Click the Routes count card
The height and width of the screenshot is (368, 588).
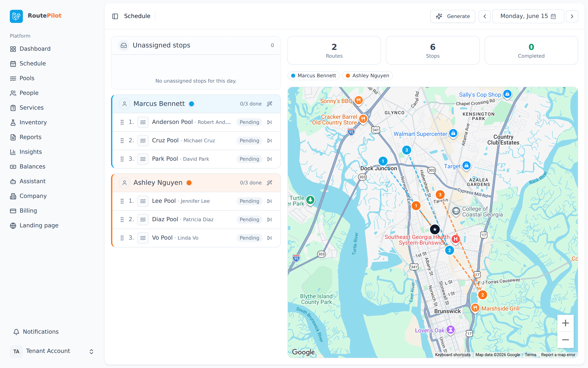(334, 50)
